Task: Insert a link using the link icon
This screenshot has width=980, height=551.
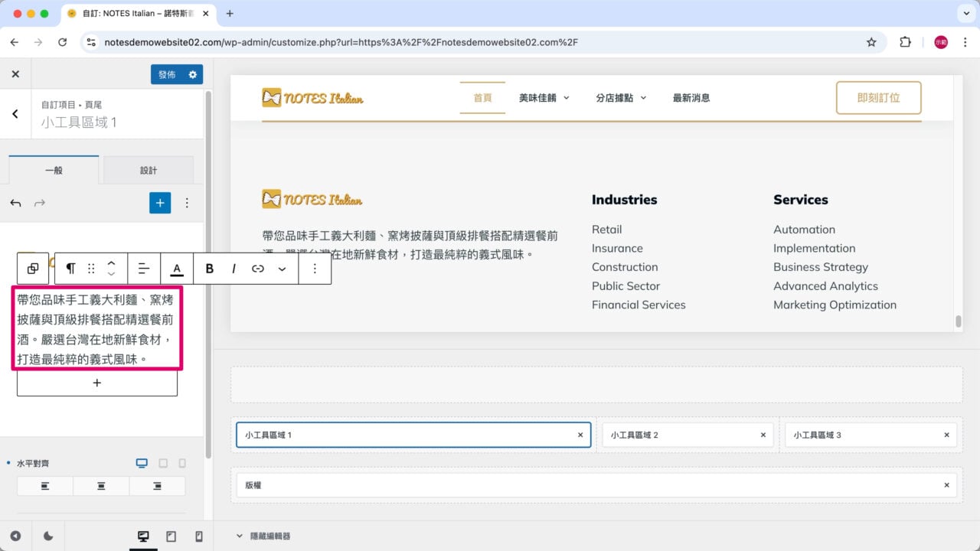Action: pos(258,269)
